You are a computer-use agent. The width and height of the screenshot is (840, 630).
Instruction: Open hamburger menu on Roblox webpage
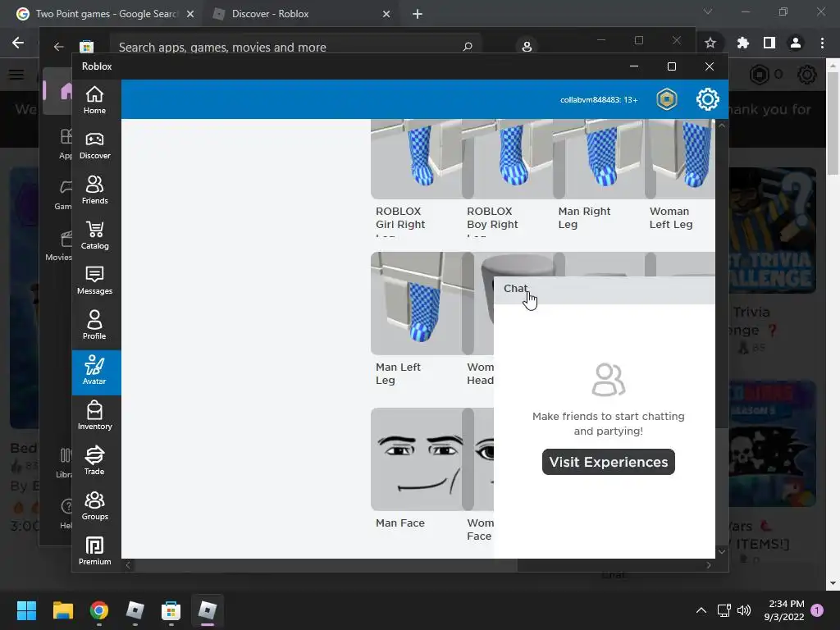point(16,75)
